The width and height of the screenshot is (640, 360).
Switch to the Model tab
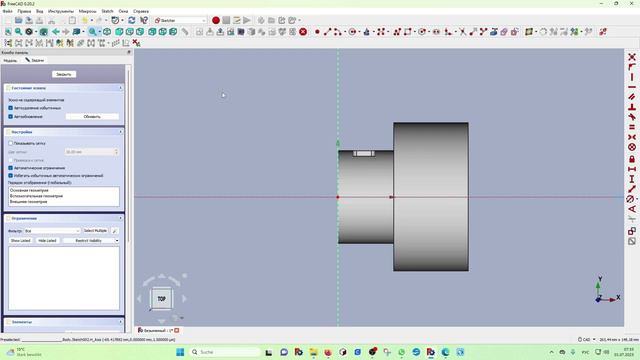pos(10,60)
